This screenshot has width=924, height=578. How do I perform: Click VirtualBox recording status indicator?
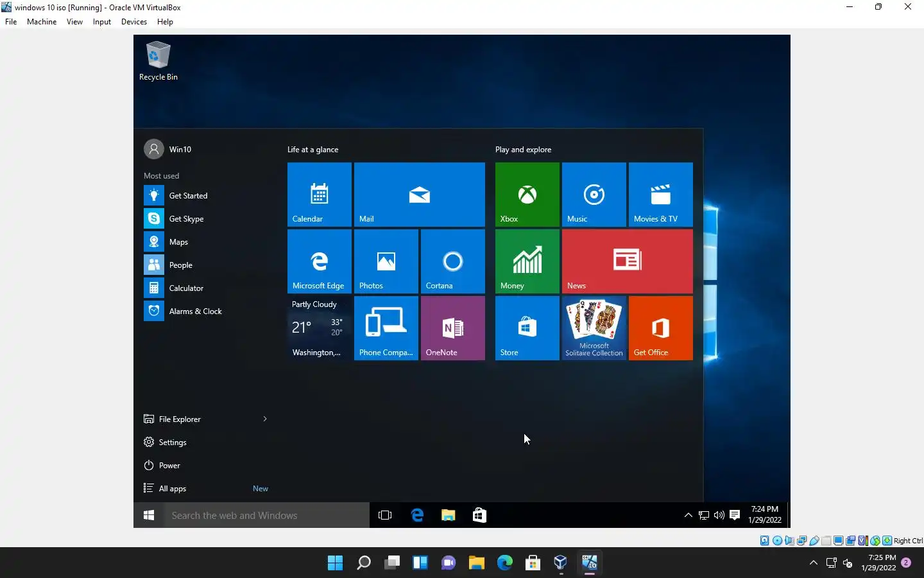tap(851, 540)
